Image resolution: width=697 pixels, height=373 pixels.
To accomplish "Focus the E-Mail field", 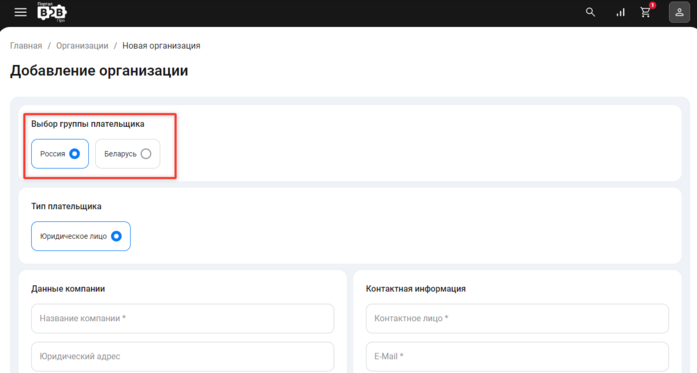I will click(517, 356).
